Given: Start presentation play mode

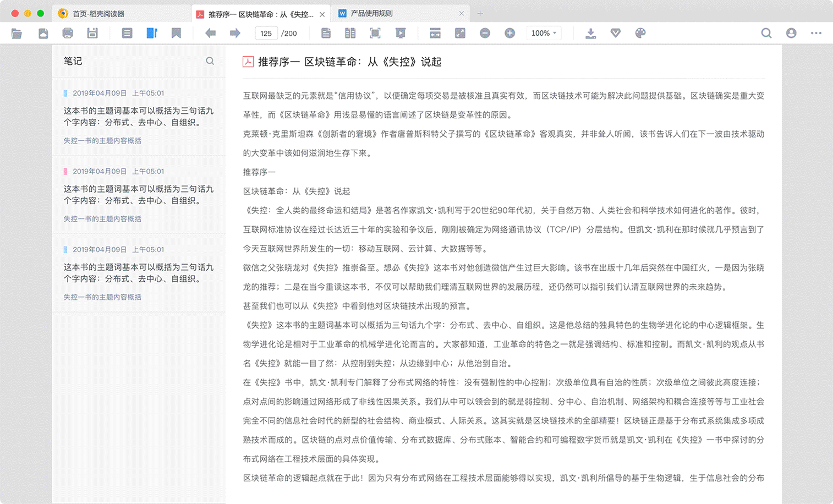Looking at the screenshot, I should pos(401,33).
